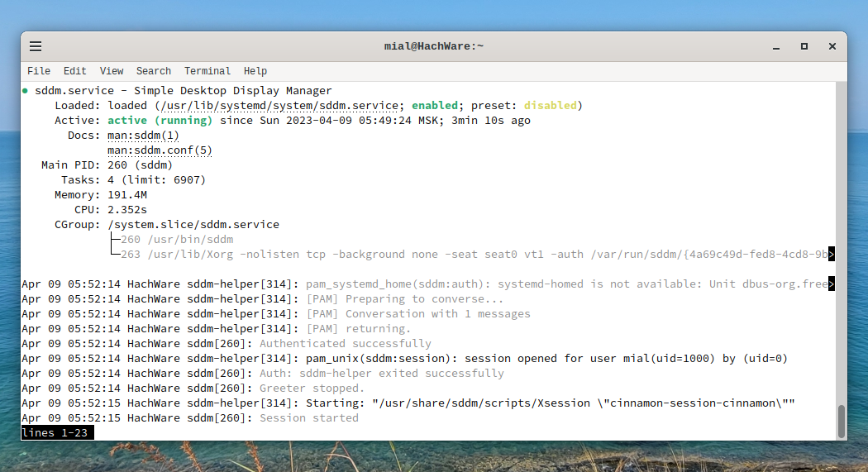Minimize the terminal window
Screen dimensions: 868x472
776,47
